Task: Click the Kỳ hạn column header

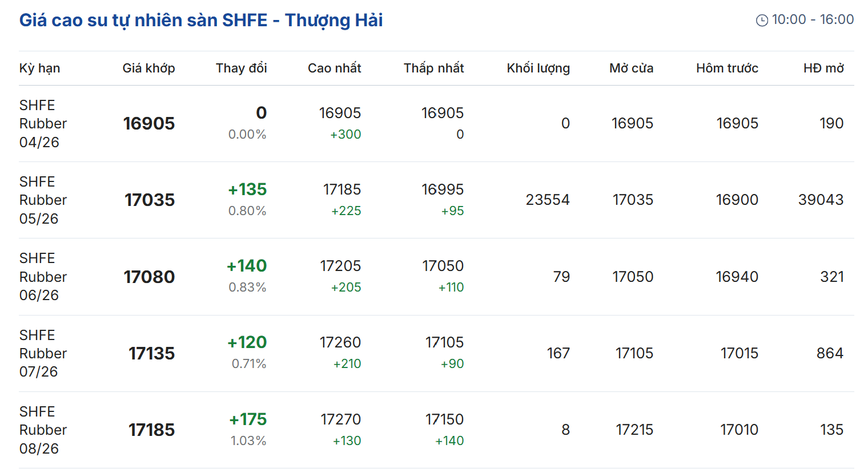Action: click(39, 68)
